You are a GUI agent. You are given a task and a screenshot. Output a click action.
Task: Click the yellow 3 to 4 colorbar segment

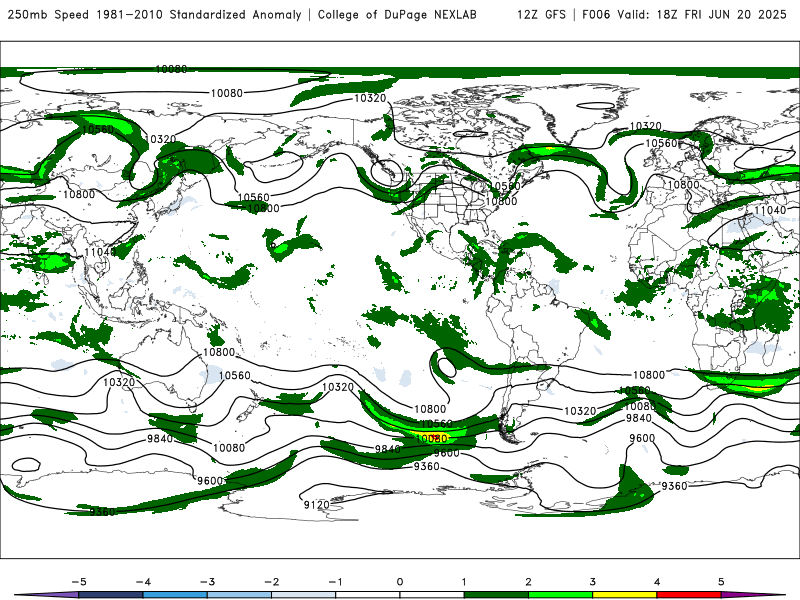625,595
